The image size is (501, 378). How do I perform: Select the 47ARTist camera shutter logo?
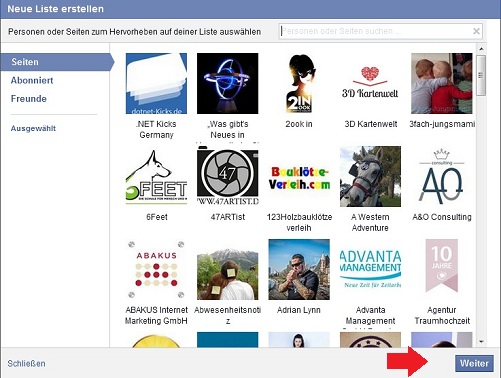click(x=228, y=176)
